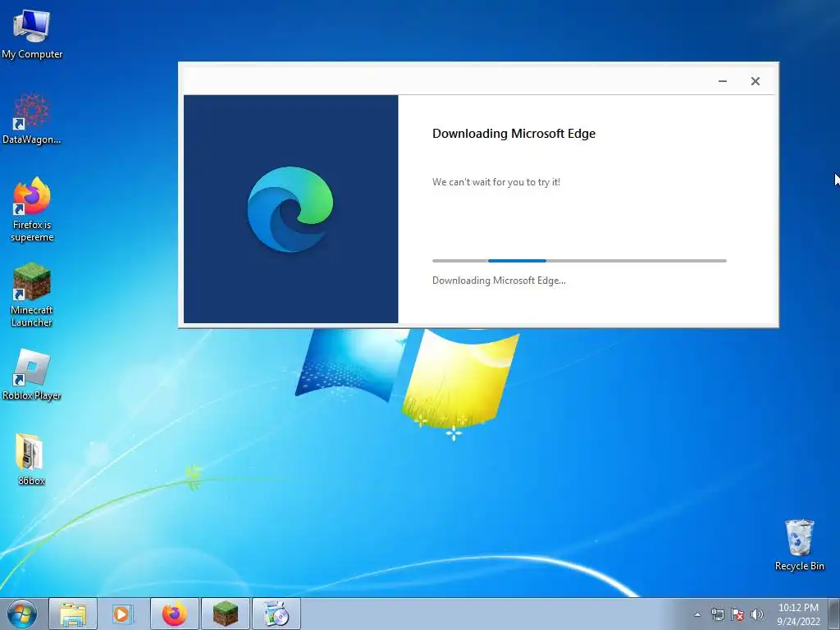The height and width of the screenshot is (630, 840).
Task: Open the clock showing 10:12 PM
Action: (x=798, y=614)
